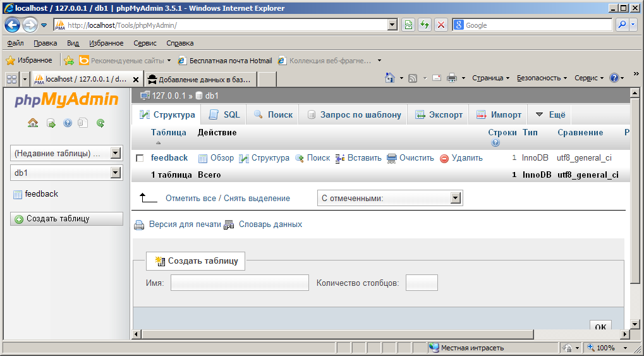Click the Favorites star icon
The width and height of the screenshot is (644, 356).
[x=10, y=61]
